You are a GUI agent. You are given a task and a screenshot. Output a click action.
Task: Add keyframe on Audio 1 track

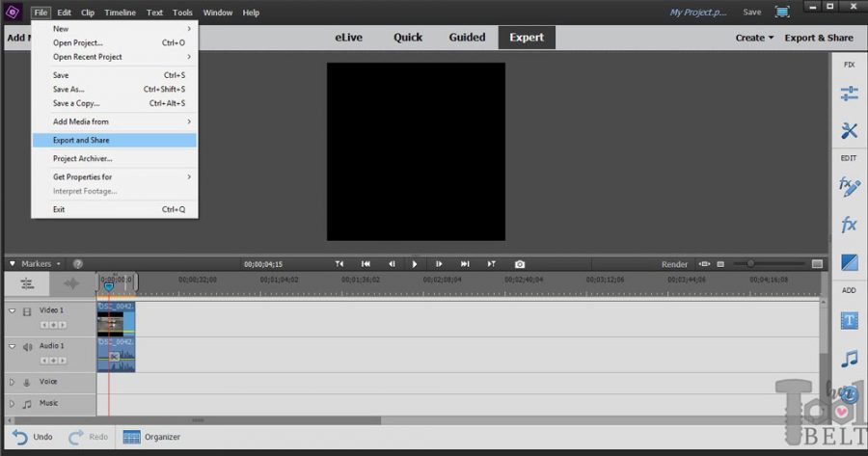(53, 361)
